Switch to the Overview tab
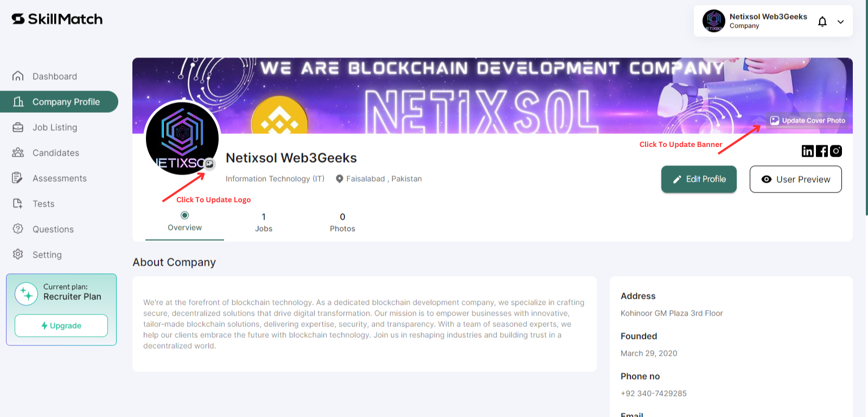 click(x=184, y=222)
